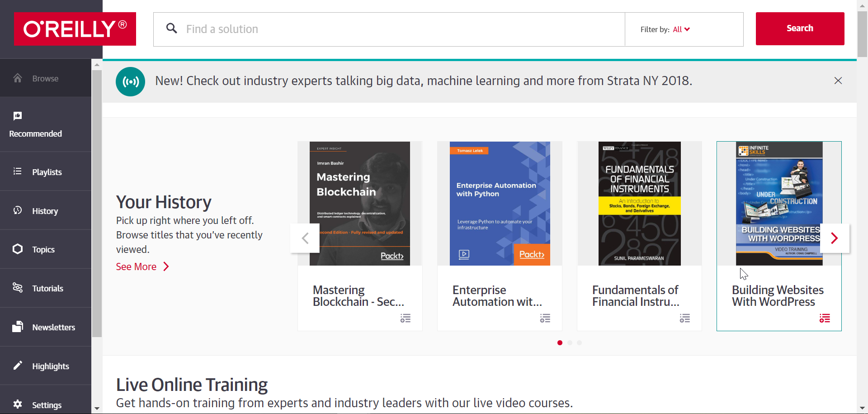The image size is (868, 414).
Task: Open Mastering Blockchain book cover
Action: pyautogui.click(x=360, y=204)
